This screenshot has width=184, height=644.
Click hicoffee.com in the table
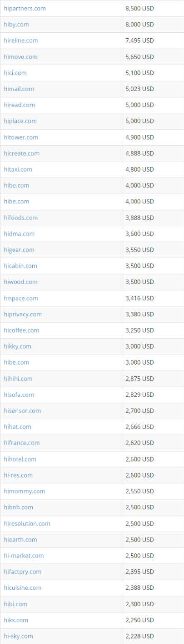(x=21, y=330)
